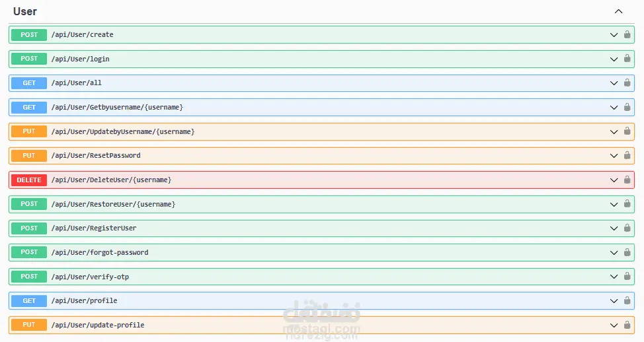Click the PUT badge for update-profile
Image resolution: width=644 pixels, height=342 pixels.
coord(28,325)
